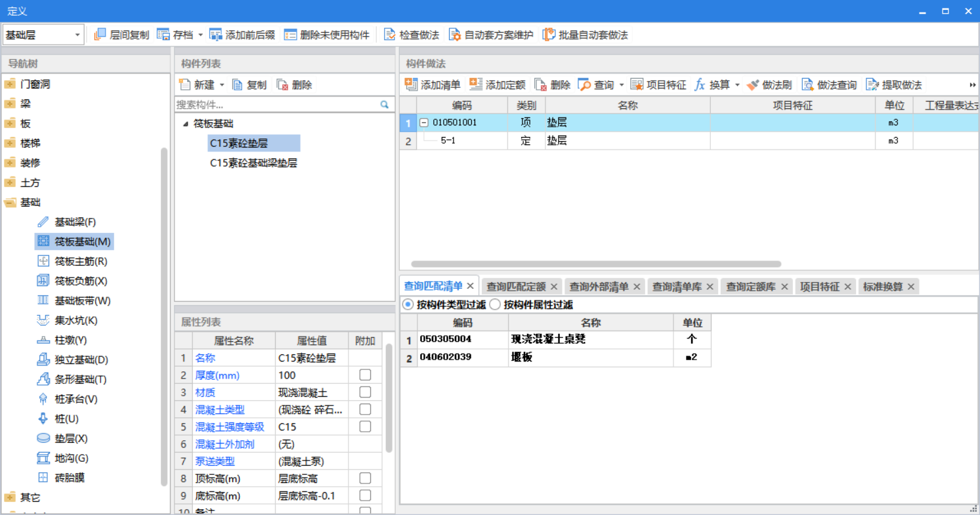Viewport: 980px width, 515px height.
Task: Select 筏板主筋(R) tree item
Action: tap(81, 261)
